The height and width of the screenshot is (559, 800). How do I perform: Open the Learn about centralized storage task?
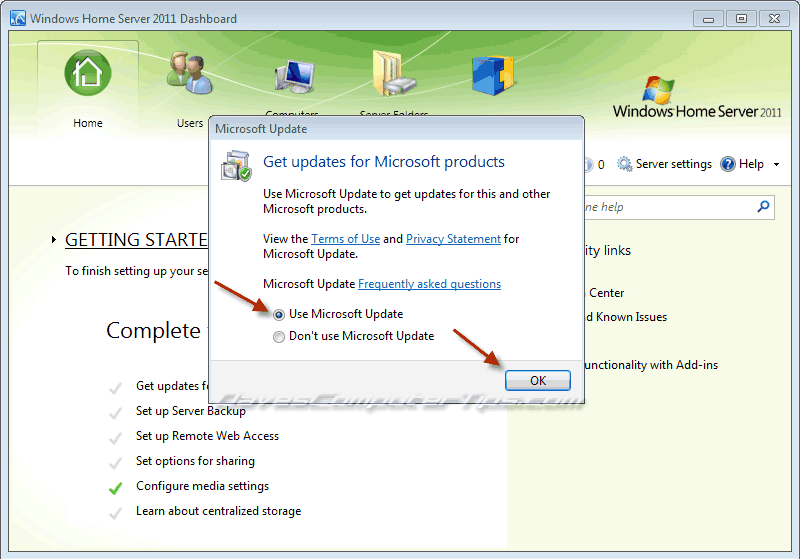tap(218, 511)
